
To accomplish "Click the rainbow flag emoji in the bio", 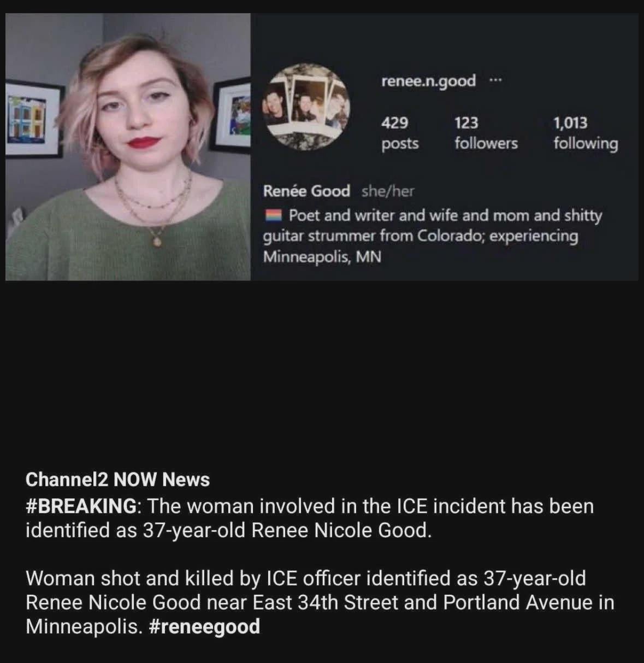I will (x=273, y=215).
